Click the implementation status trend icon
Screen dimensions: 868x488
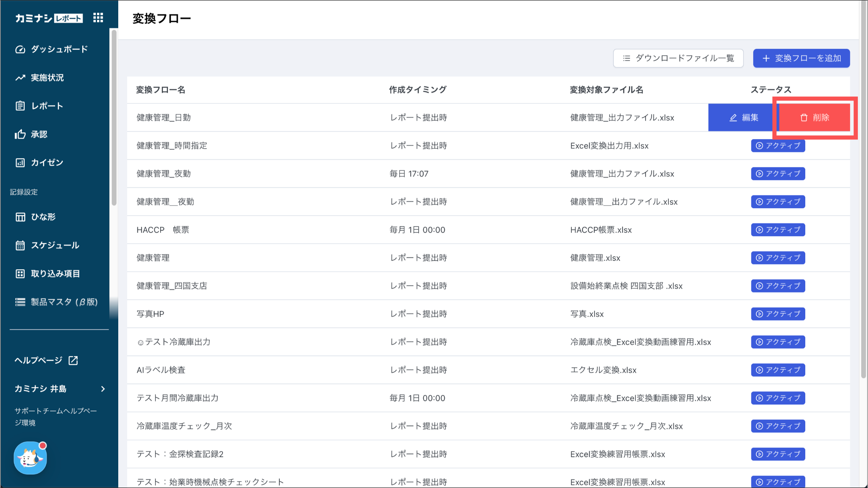tap(20, 78)
